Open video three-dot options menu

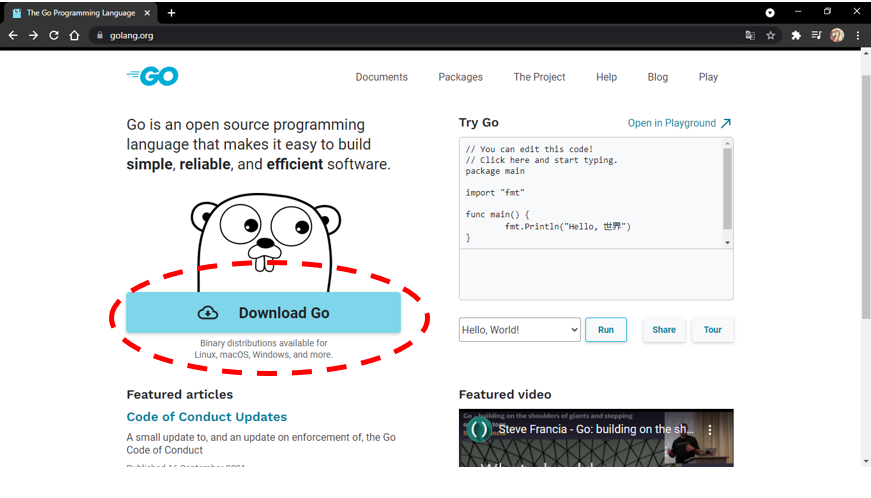pos(710,430)
